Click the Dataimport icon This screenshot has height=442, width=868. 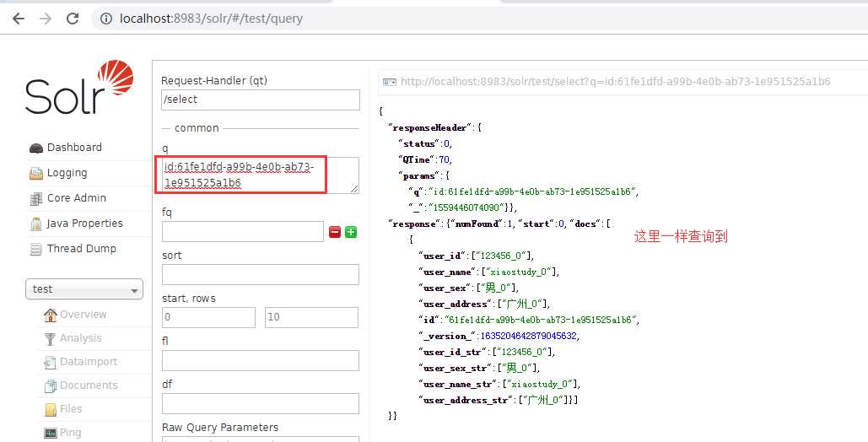coord(51,362)
